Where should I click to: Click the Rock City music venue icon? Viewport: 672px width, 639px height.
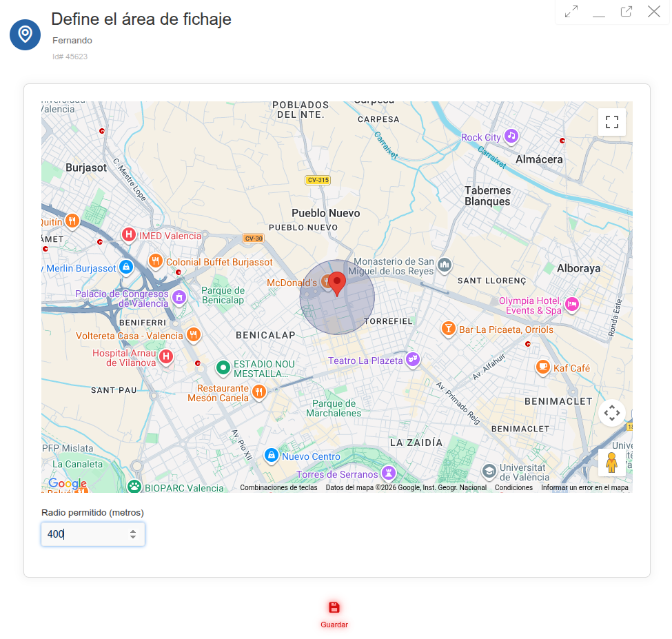511,136
